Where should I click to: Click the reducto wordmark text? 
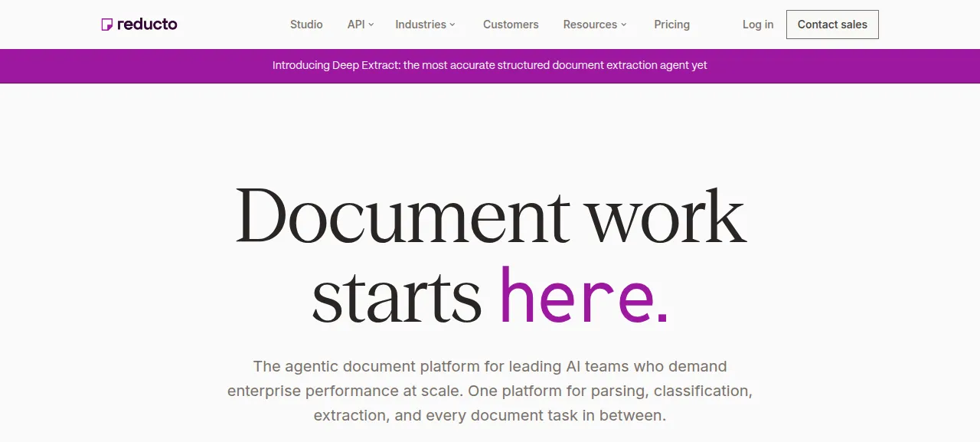[x=147, y=25]
